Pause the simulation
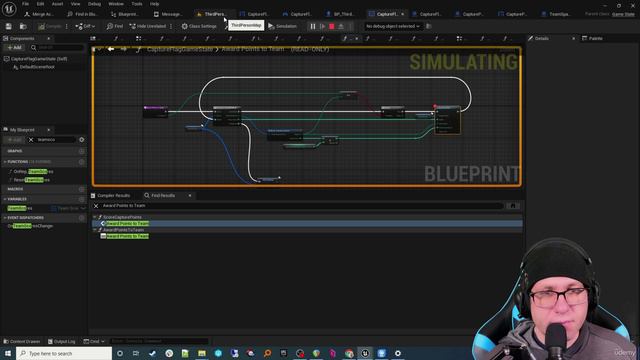Image resolution: width=640 pixels, height=360 pixels. click(313, 26)
